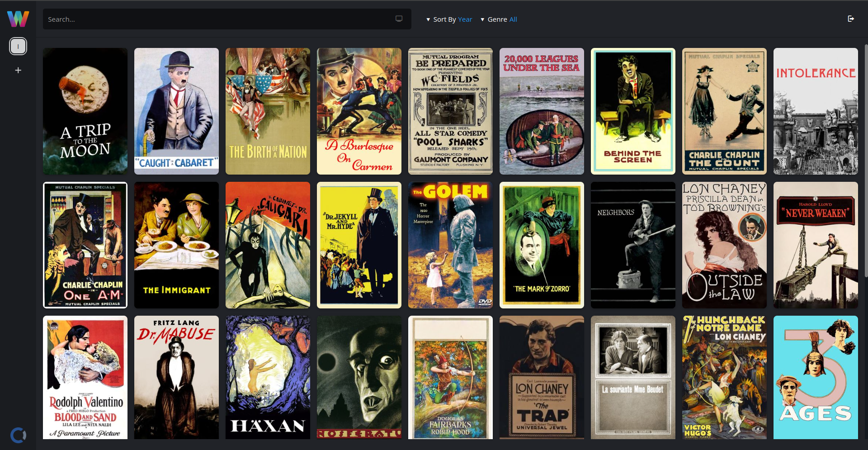The image size is (868, 450).
Task: Select the Pool Sharks poster
Action: 450,111
